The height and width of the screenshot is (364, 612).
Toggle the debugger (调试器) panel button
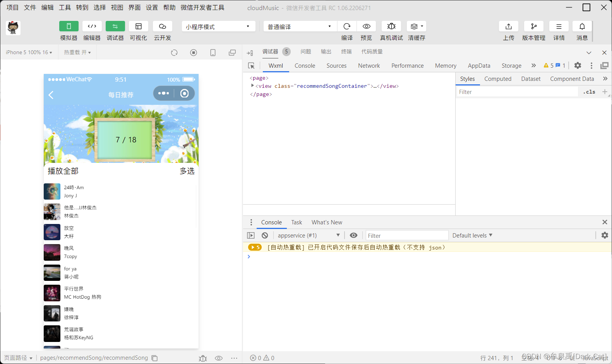pyautogui.click(x=115, y=26)
